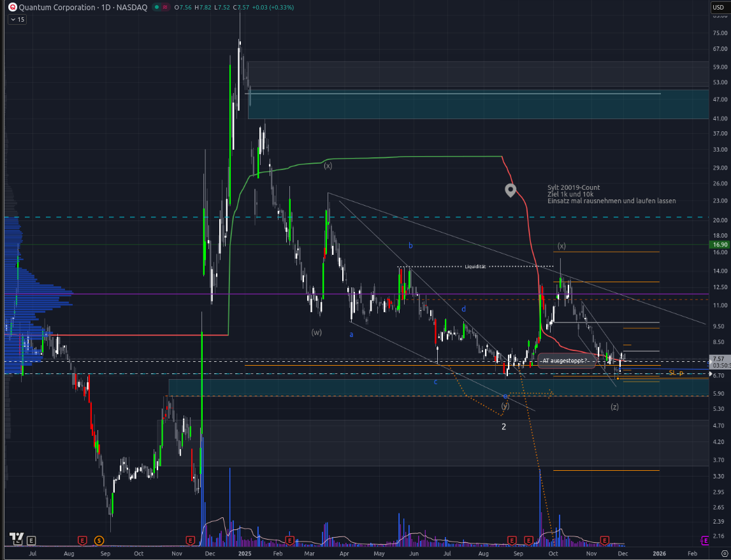Open the earnings marker near August

(x=82, y=540)
